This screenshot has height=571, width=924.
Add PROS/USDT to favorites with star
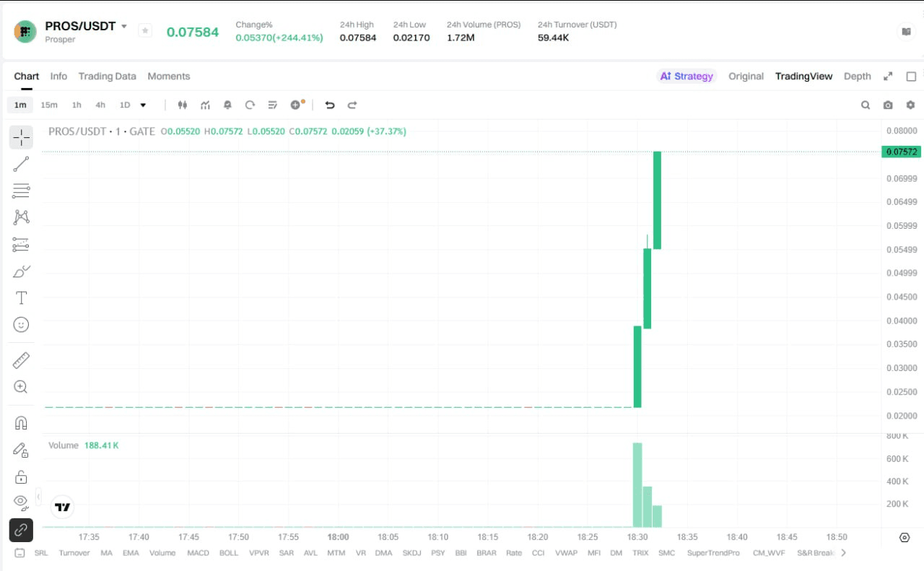145,30
